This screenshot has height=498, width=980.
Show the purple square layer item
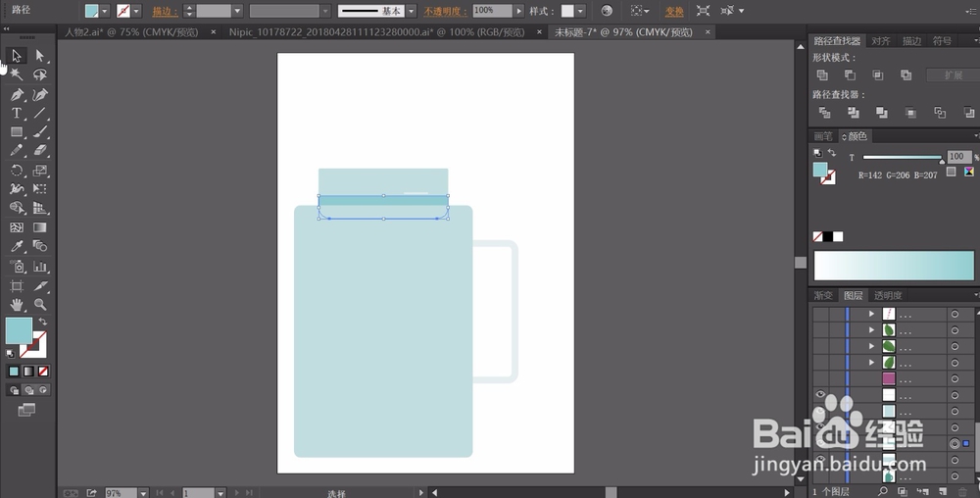pyautogui.click(x=820, y=378)
